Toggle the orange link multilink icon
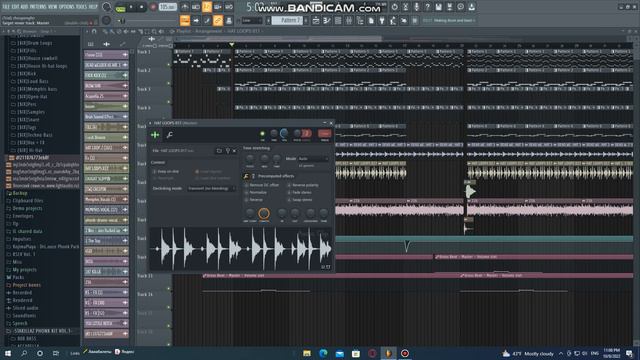 point(218,20)
